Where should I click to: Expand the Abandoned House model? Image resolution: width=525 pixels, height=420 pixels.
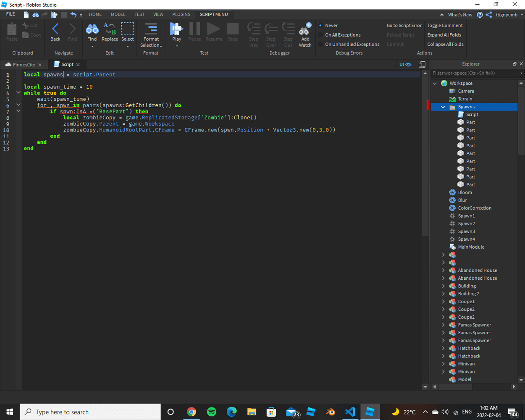[x=444, y=270]
